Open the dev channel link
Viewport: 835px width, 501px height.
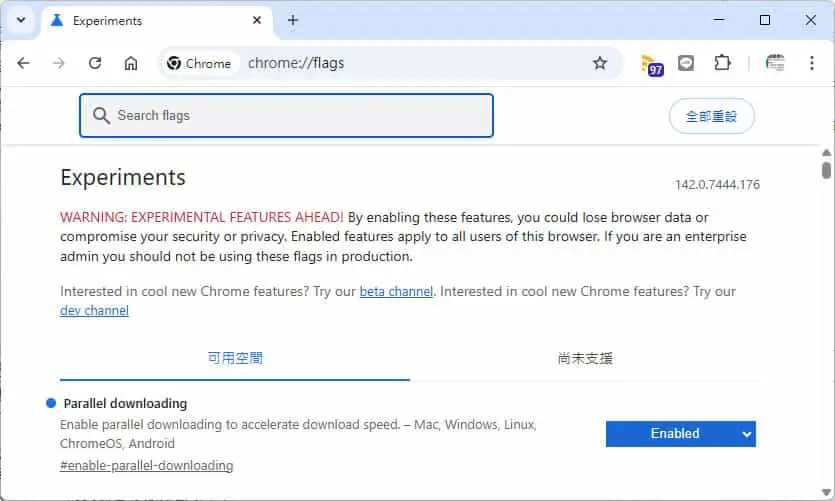click(x=94, y=311)
